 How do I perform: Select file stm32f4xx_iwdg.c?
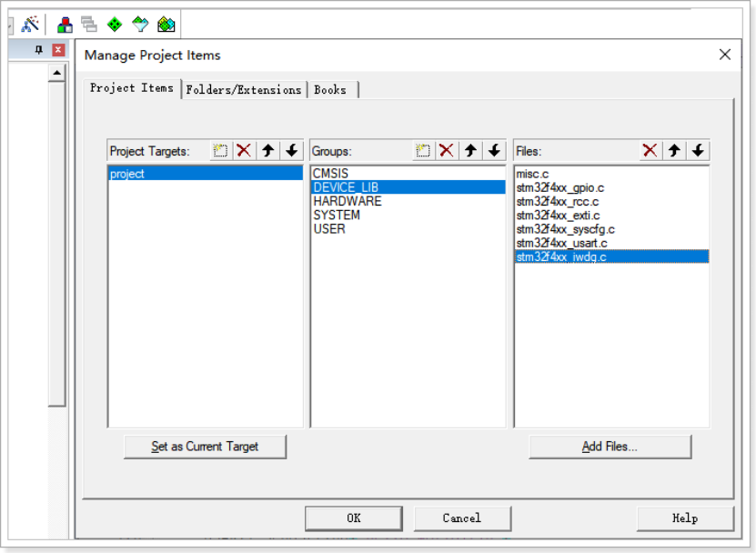[612, 257]
